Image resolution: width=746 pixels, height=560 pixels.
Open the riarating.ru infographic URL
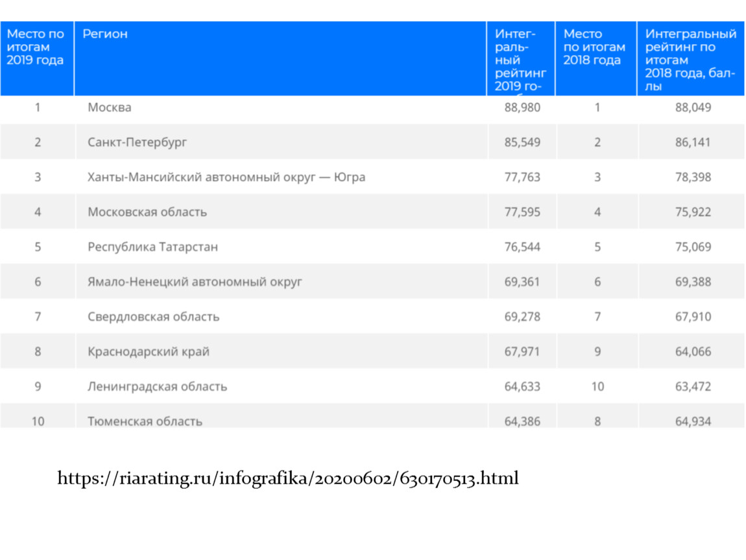[x=288, y=478]
